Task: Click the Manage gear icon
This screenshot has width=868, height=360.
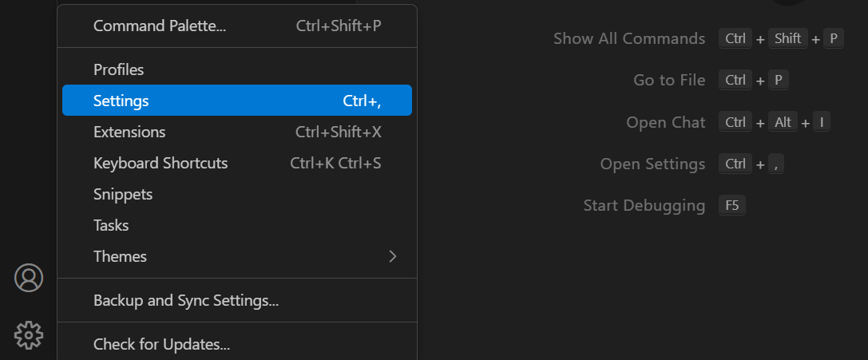Action: (29, 335)
